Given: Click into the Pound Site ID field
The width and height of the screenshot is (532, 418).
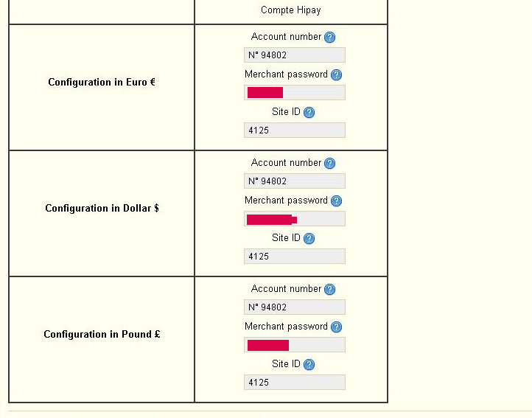Looking at the screenshot, I should pyautogui.click(x=295, y=383).
